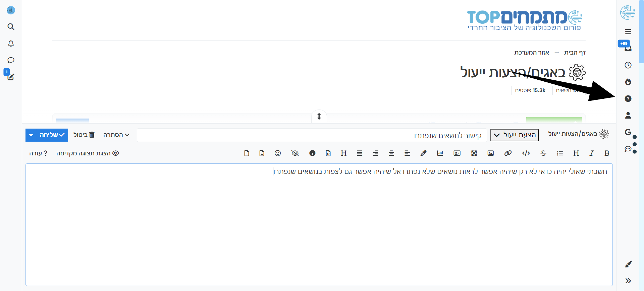Toggle fullscreen composer with the expand icon
This screenshot has width=644, height=291.
[474, 153]
